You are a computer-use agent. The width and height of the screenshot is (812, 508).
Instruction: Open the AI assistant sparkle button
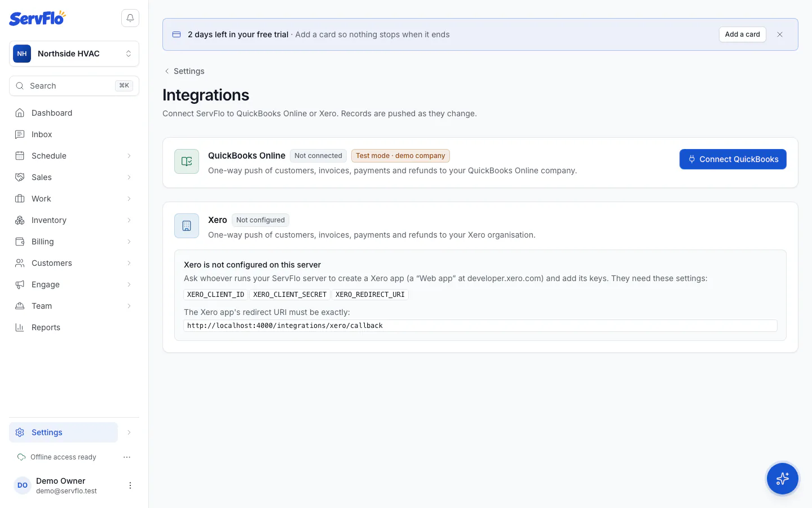783,479
